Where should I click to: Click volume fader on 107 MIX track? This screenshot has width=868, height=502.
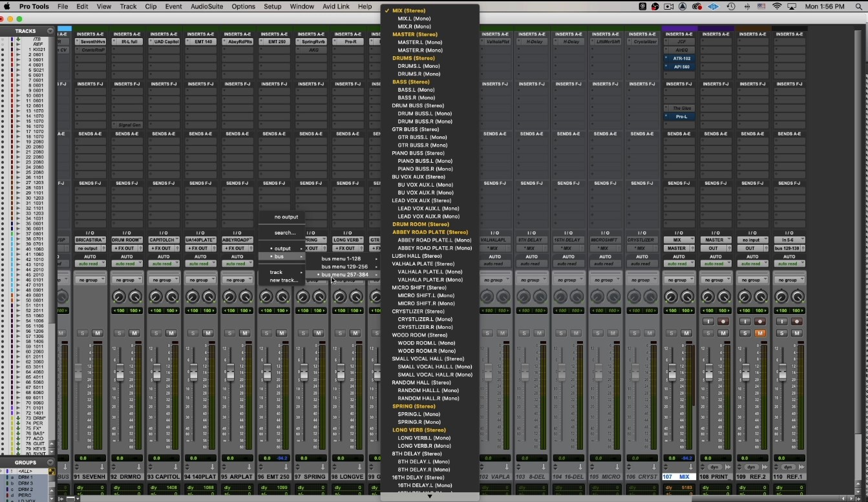coord(672,372)
